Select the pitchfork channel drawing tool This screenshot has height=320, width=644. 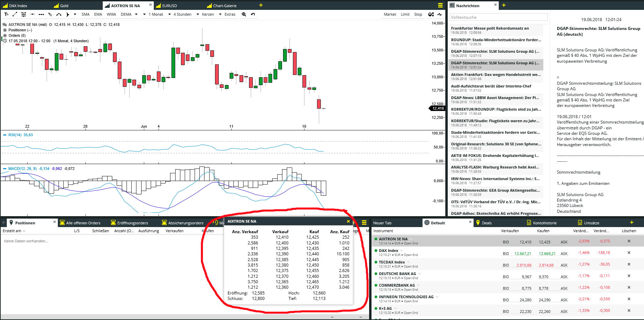[x=50, y=14]
